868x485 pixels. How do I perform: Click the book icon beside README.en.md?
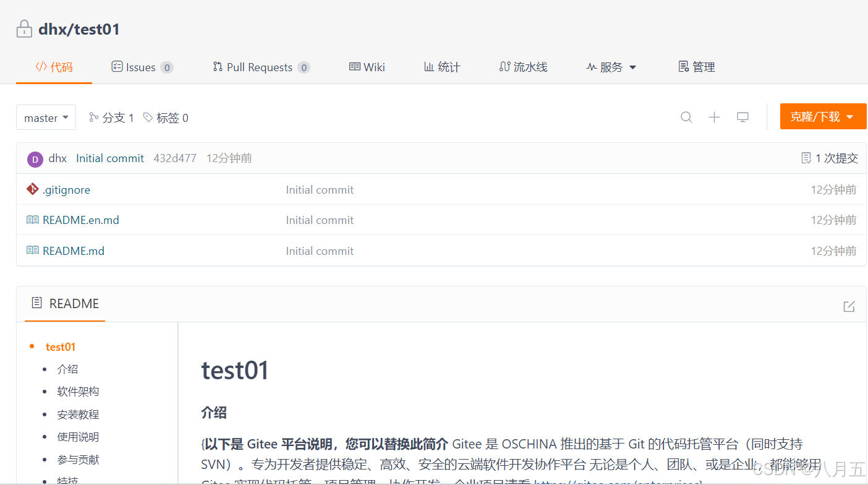click(x=33, y=220)
